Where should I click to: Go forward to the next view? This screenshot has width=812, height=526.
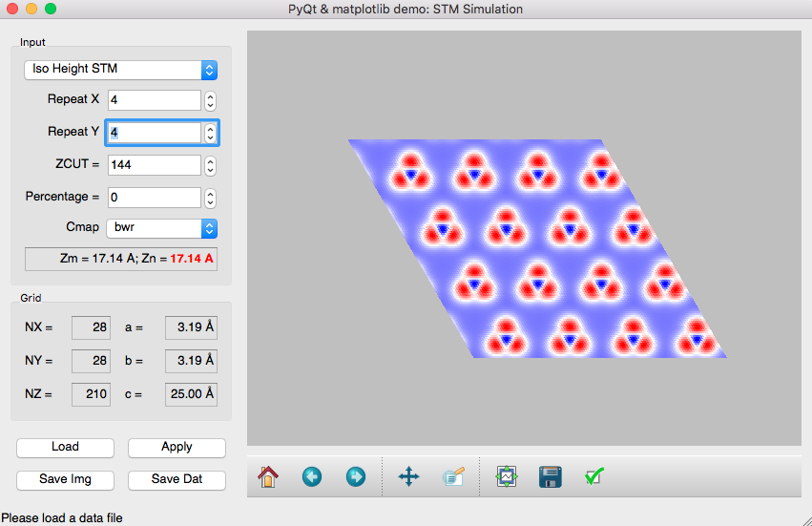click(356, 476)
